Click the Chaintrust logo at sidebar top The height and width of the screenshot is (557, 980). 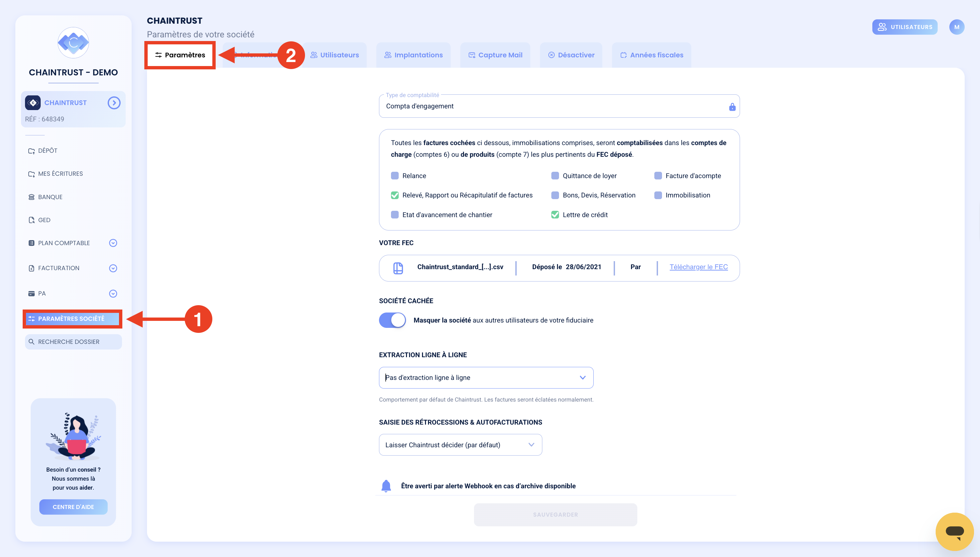click(x=73, y=43)
